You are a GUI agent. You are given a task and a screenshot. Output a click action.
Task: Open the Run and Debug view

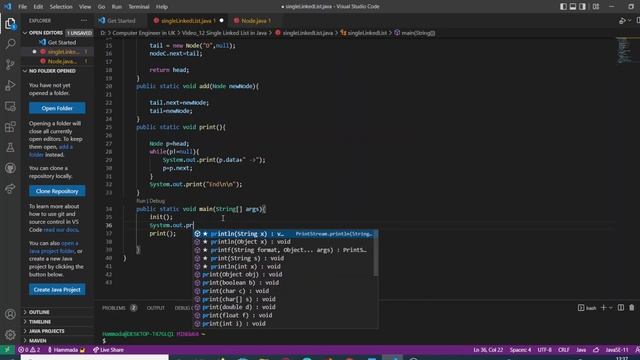pyautogui.click(x=10, y=85)
